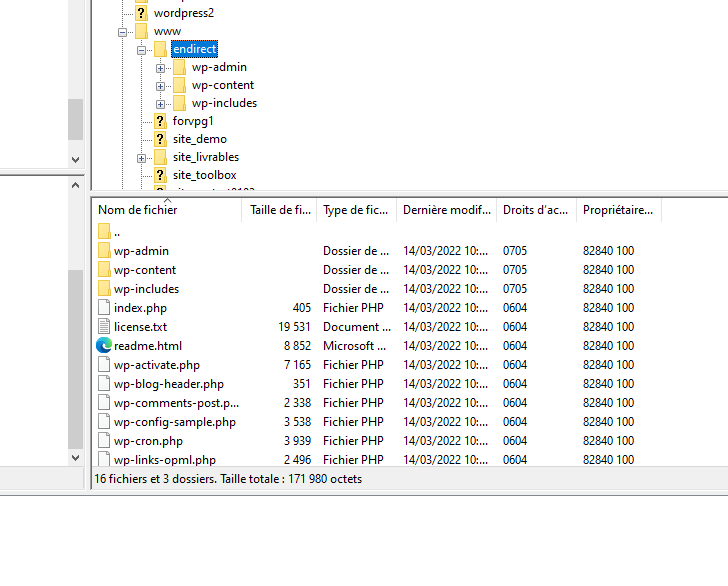Click the question-mark icon beside forvpg1
728x586 pixels.
160,121
